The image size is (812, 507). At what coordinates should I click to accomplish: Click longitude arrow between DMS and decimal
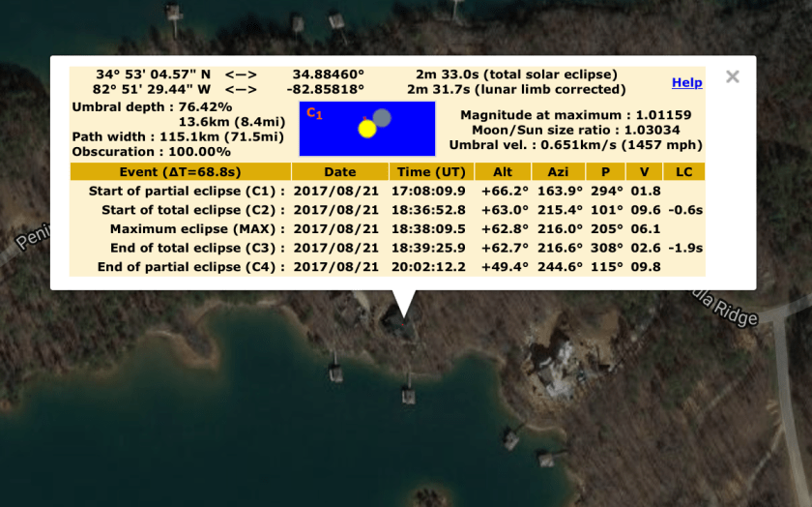pyautogui.click(x=241, y=89)
